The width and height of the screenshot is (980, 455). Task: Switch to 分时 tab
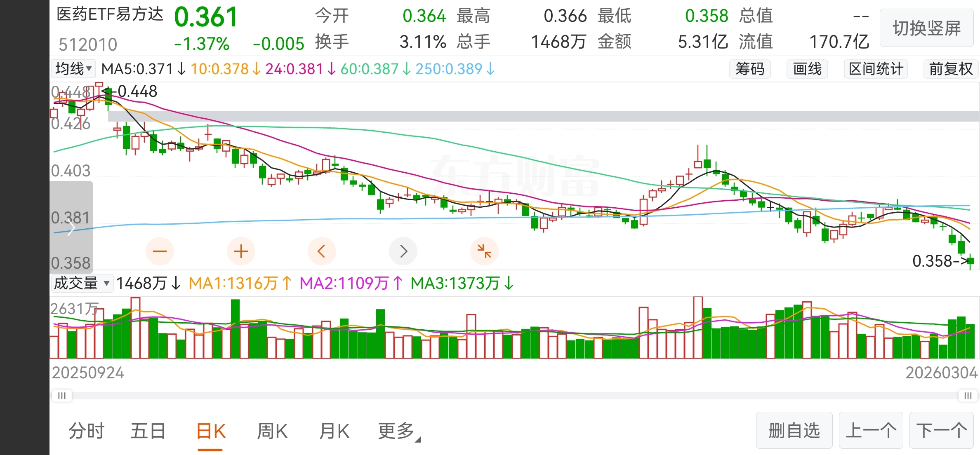click(x=87, y=431)
